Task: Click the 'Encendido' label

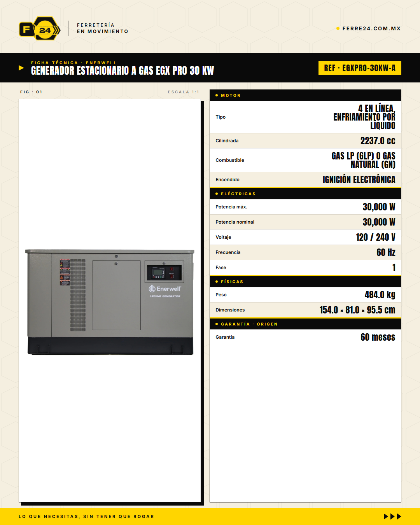Action: 227,180
